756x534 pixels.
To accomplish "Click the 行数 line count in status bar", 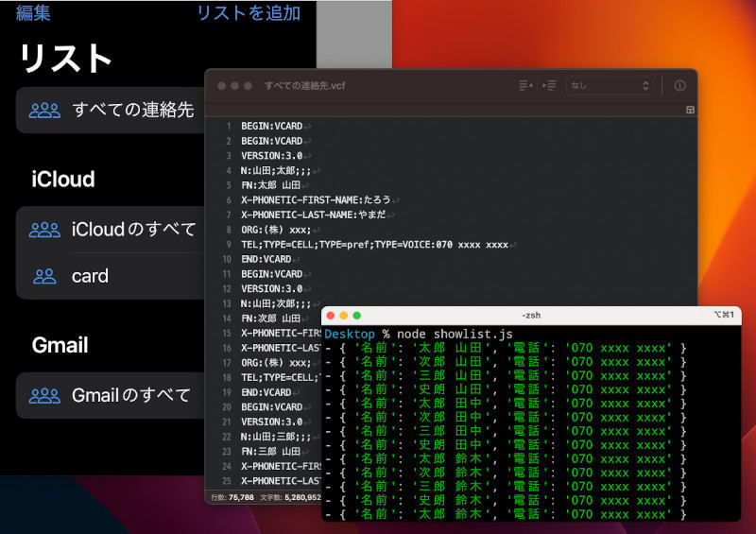I will tap(233, 496).
